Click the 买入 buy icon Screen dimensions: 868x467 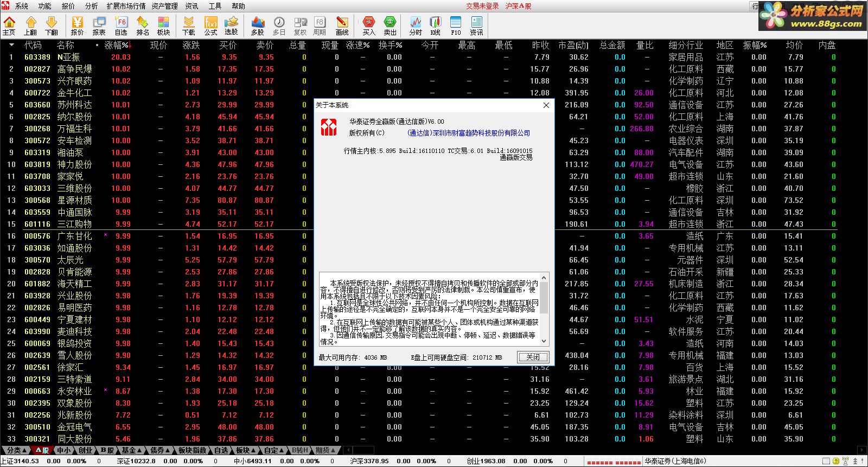click(369, 25)
